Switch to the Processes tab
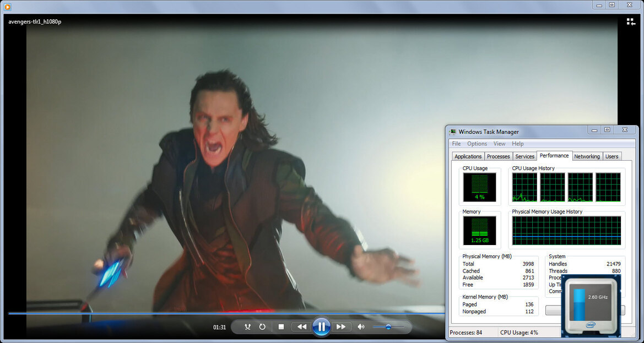The image size is (644, 343). [x=498, y=156]
